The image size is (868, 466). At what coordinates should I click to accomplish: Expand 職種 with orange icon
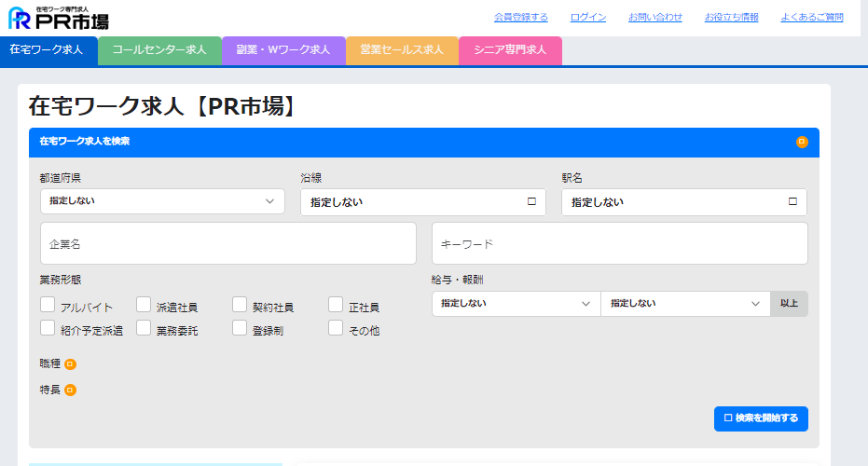coord(70,364)
